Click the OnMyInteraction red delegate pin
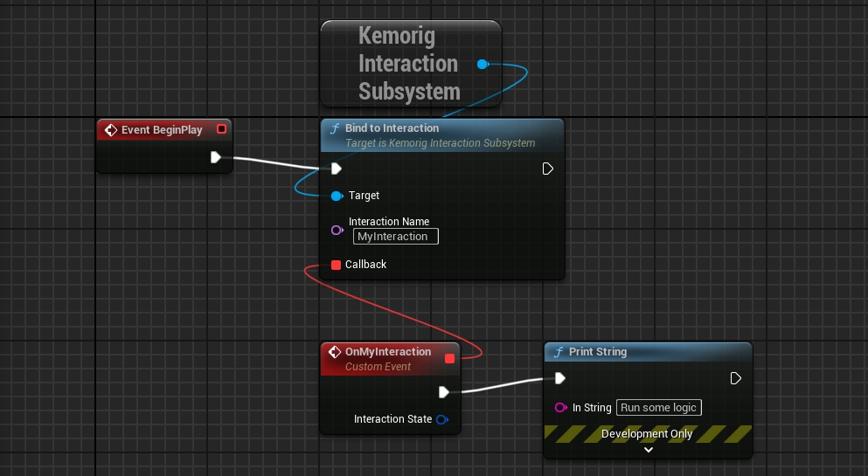The height and width of the screenshot is (476, 868). 450,358
